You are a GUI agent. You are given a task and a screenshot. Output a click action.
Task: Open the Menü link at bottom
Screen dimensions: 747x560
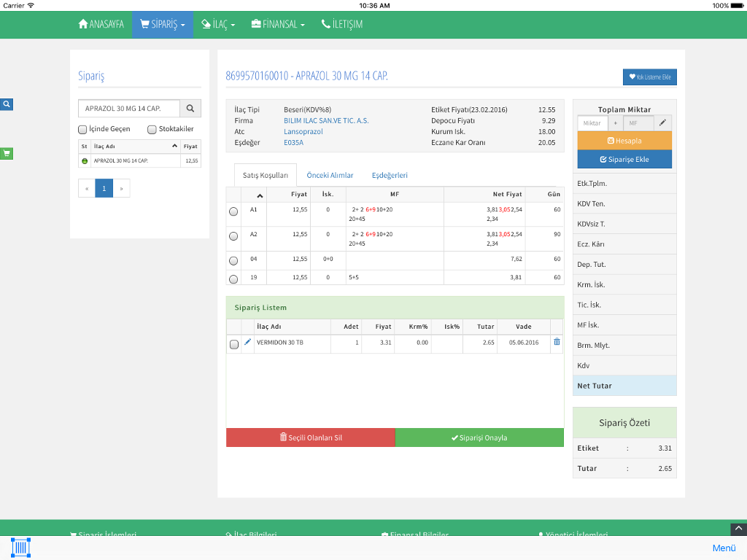724,548
